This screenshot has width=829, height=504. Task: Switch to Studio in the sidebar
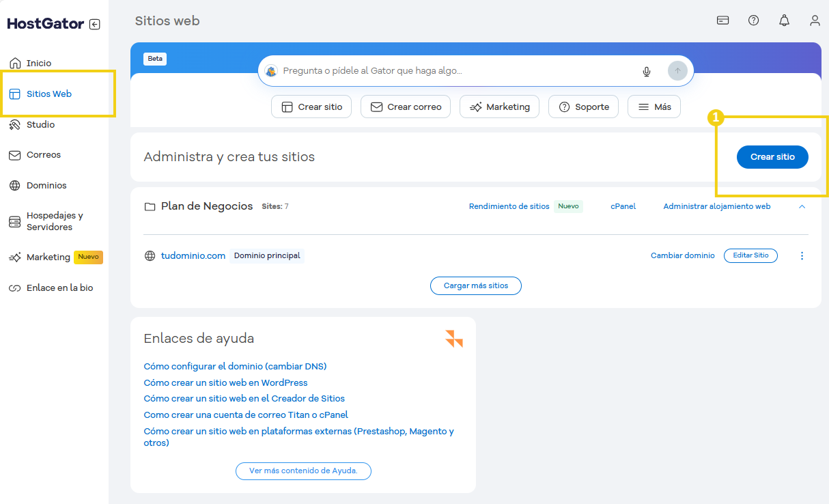tap(41, 124)
